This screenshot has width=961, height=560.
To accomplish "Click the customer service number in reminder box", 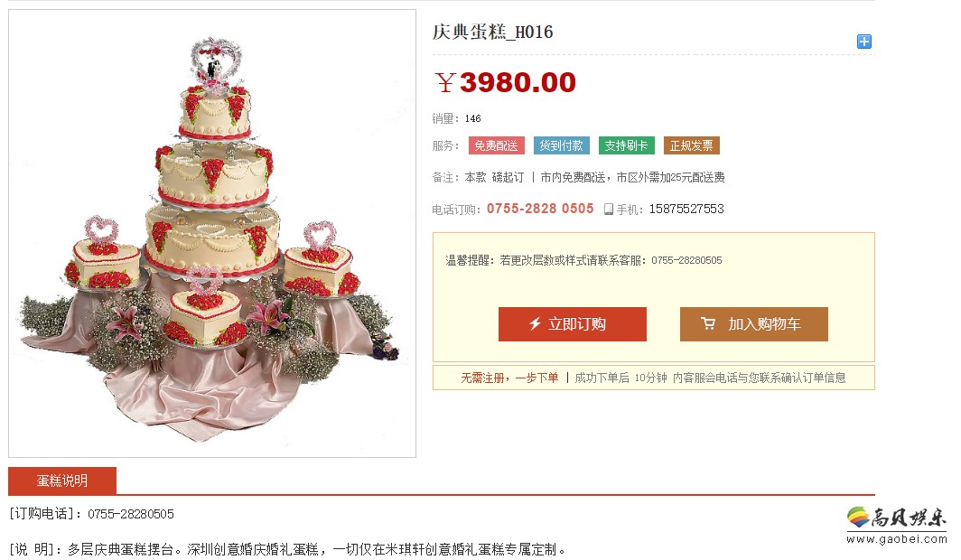I will pos(686,260).
